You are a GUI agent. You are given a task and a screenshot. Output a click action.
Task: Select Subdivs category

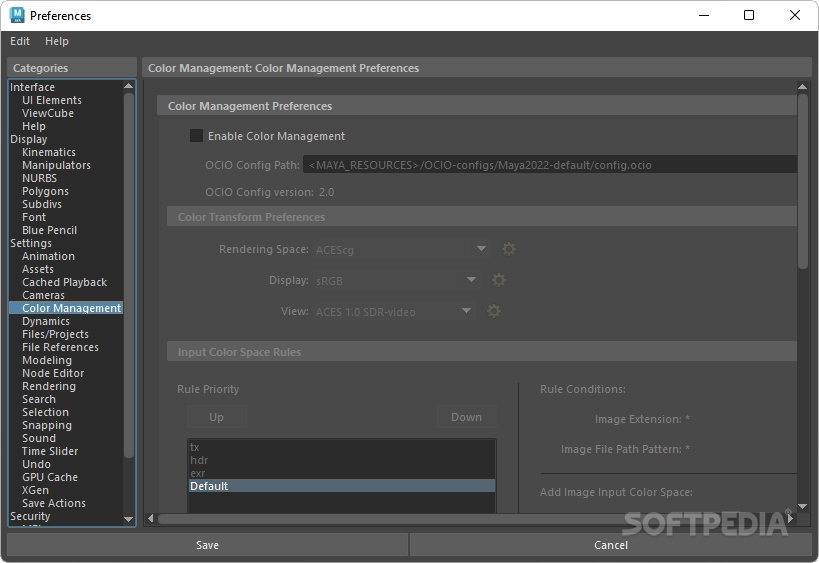coord(42,204)
